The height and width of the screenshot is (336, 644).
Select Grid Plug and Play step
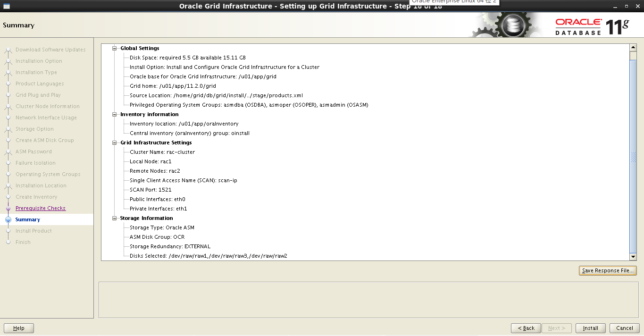[38, 95]
